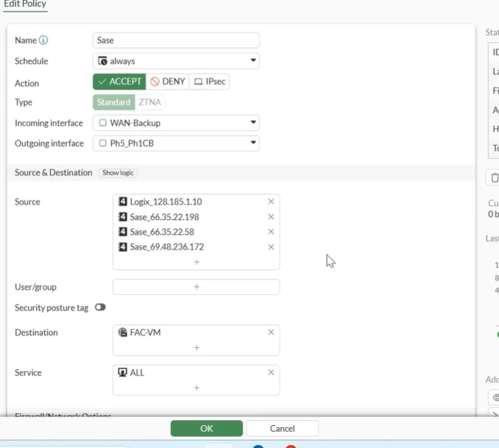Click the Outgoing interface label
499x448 pixels.
coord(49,144)
